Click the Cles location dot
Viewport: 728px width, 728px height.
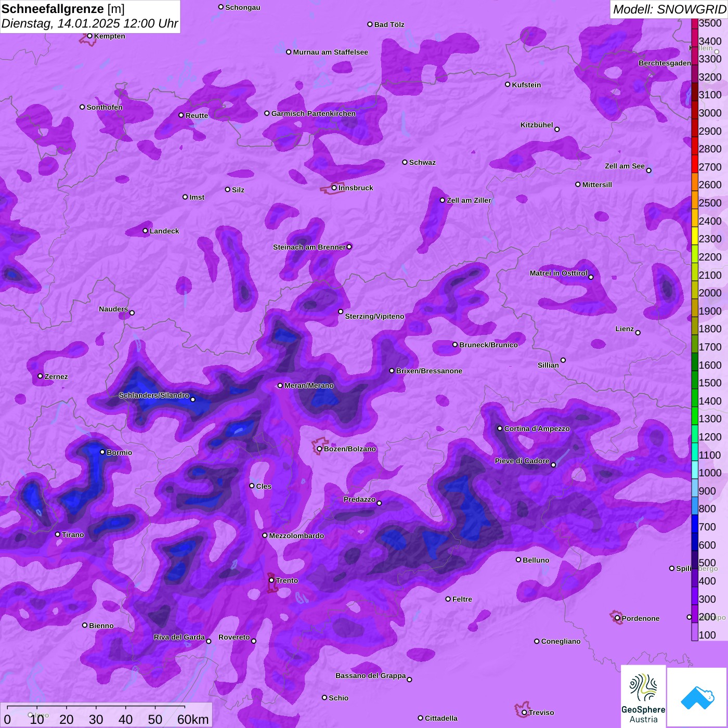(x=252, y=486)
